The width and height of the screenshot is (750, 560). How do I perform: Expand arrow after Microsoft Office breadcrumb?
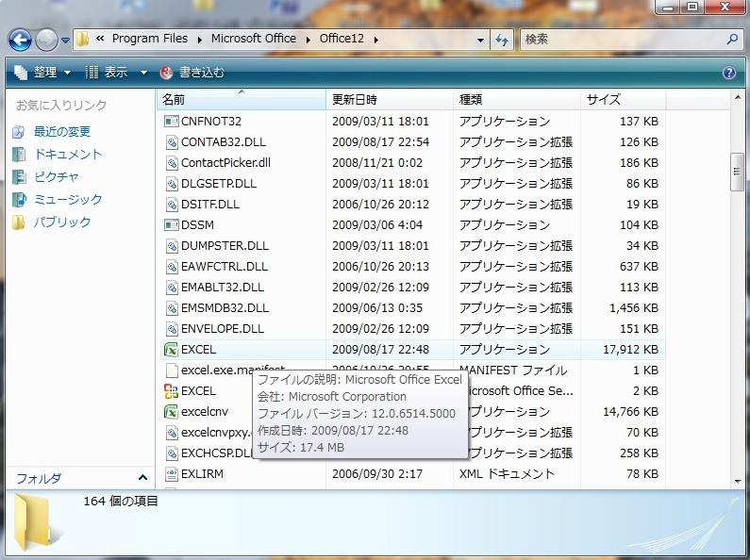[x=308, y=40]
